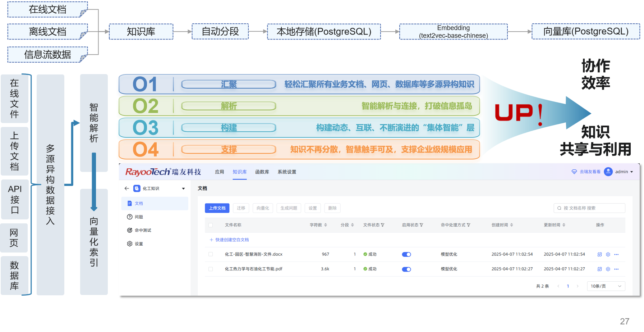644x332 pixels.
Task: Expand the 化工知识 knowledge base dropdown
Action: [x=183, y=188]
